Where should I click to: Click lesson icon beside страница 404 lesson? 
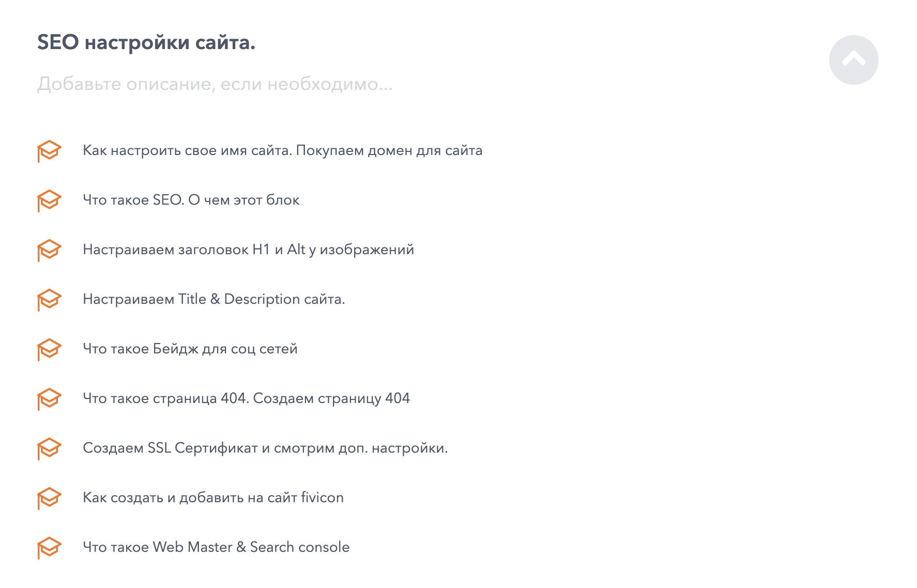coord(49,399)
